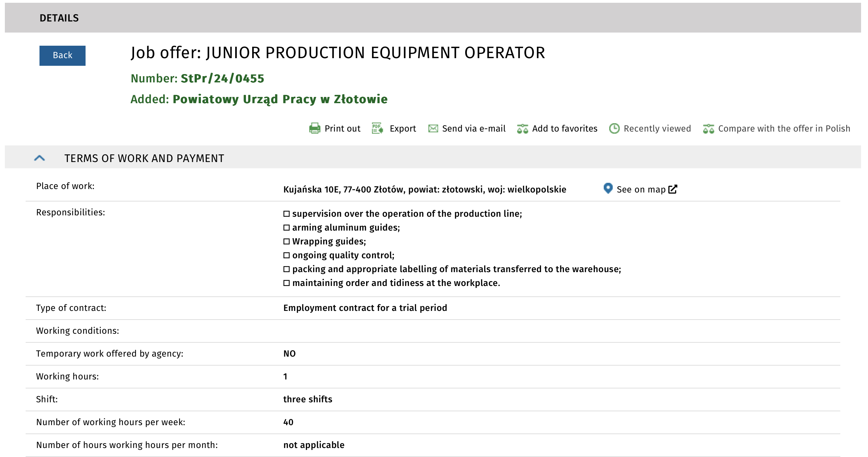Click the compare scale icon

708,129
